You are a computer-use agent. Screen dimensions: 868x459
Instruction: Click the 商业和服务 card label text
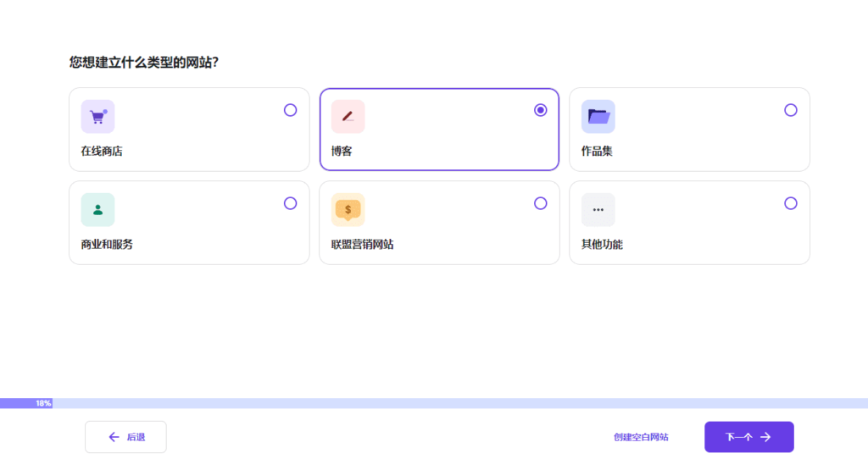107,245
